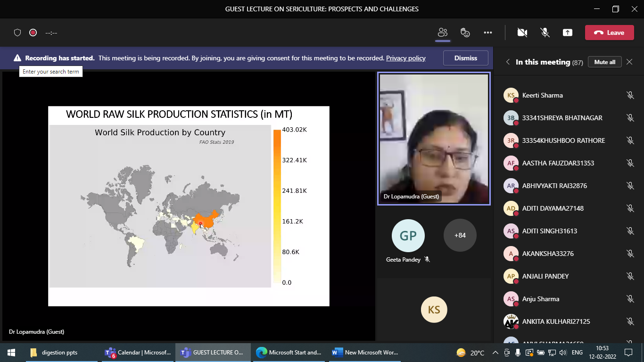Click Keerti Sharma's muted microphone icon
Image resolution: width=644 pixels, height=362 pixels.
pyautogui.click(x=630, y=95)
